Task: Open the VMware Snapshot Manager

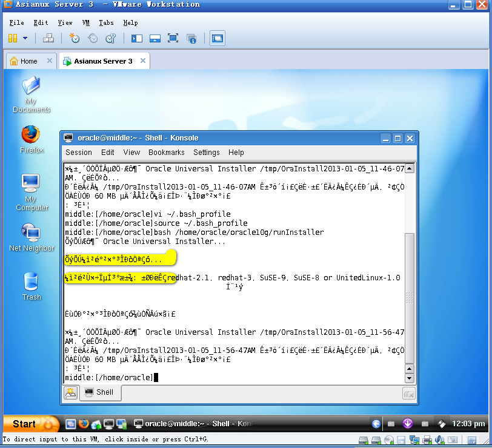Action: coord(110,38)
